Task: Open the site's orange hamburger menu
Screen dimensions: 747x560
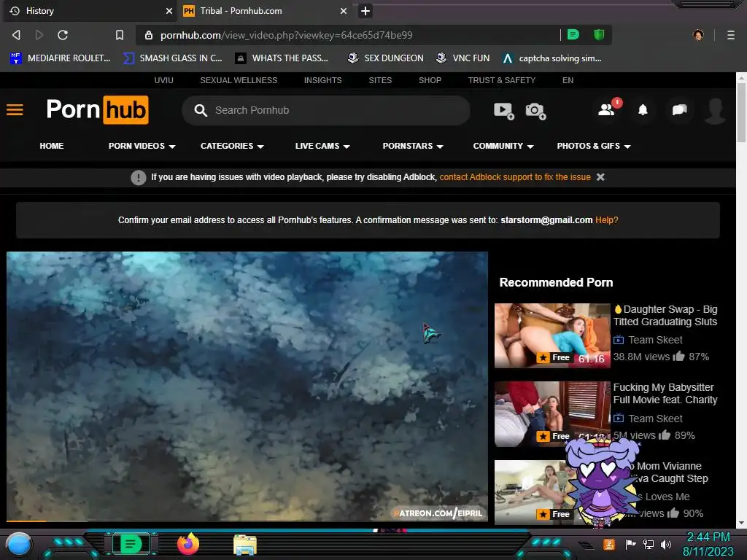Action: [15, 110]
